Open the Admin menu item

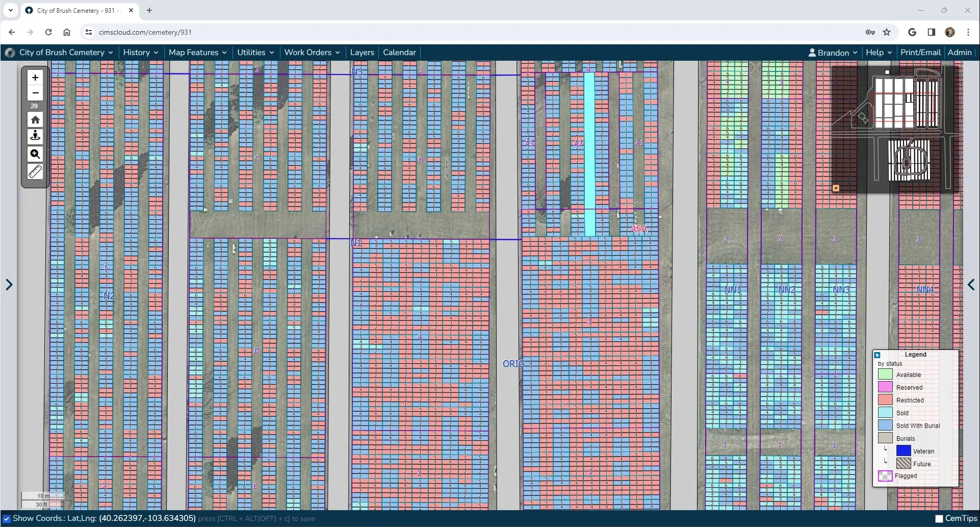(960, 53)
